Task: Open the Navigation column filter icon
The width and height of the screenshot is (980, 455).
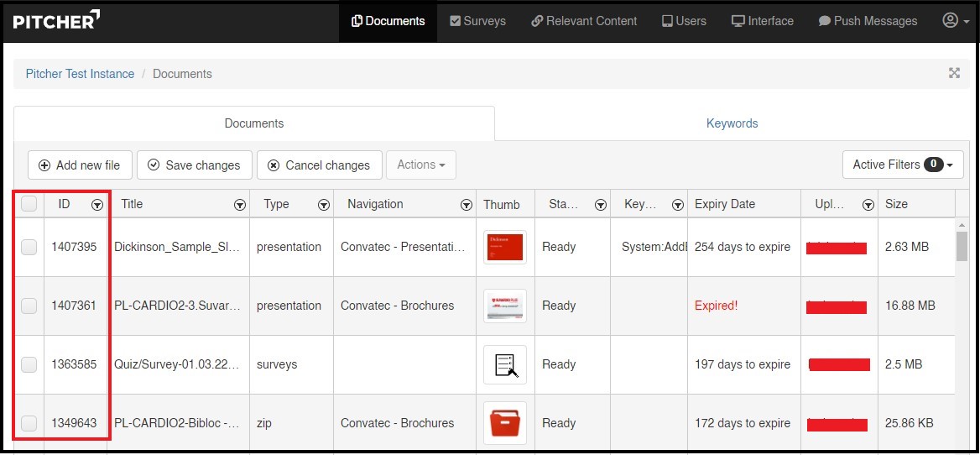Action: click(x=467, y=205)
